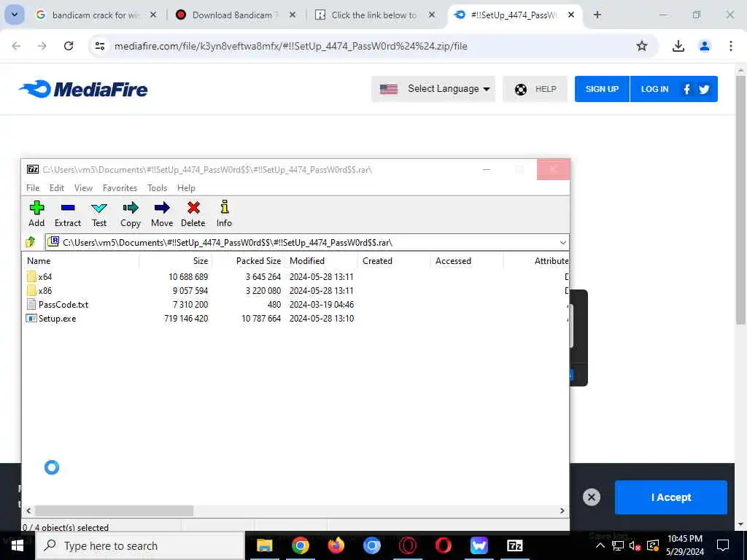The image size is (747, 560).
Task: Click the MediaFire logo
Action: 83,89
